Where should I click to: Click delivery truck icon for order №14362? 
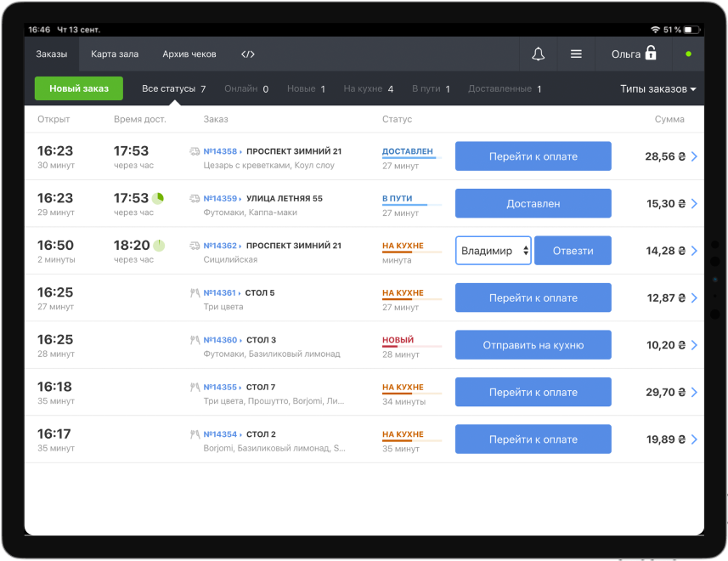coord(195,246)
